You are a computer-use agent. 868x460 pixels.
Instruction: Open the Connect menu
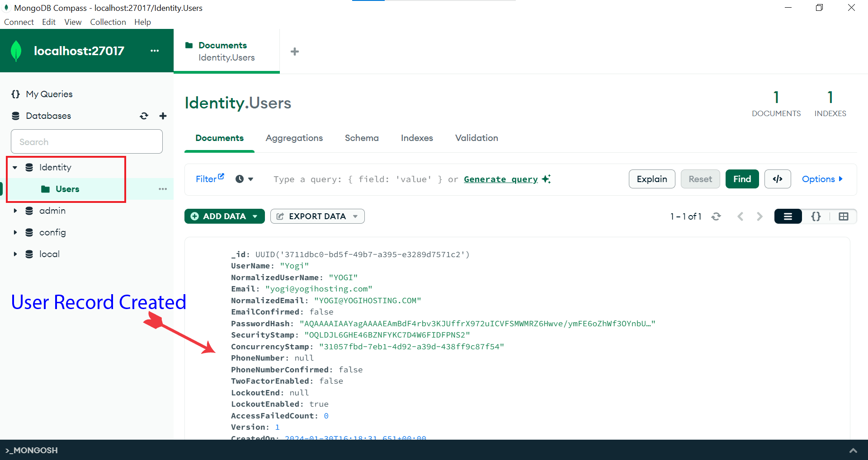[19, 22]
